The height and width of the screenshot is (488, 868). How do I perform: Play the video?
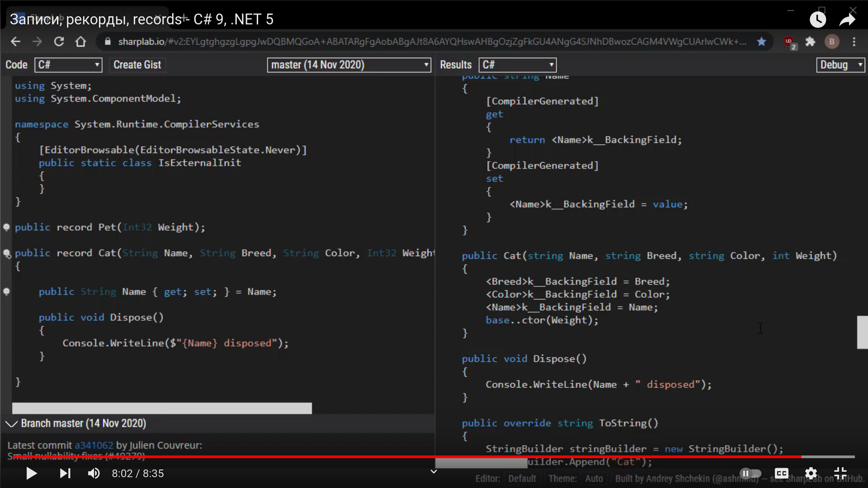[31, 474]
